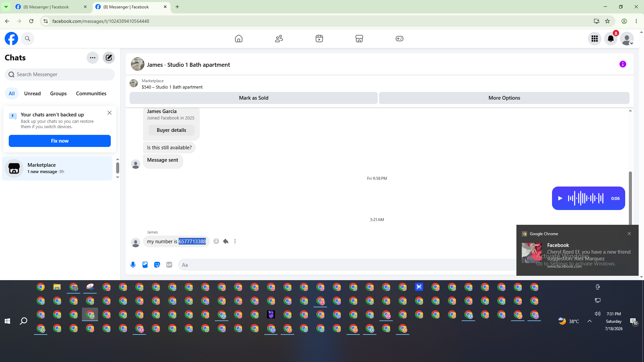Open conversation information purple icon
Image resolution: width=644 pixels, height=362 pixels.
pyautogui.click(x=623, y=64)
